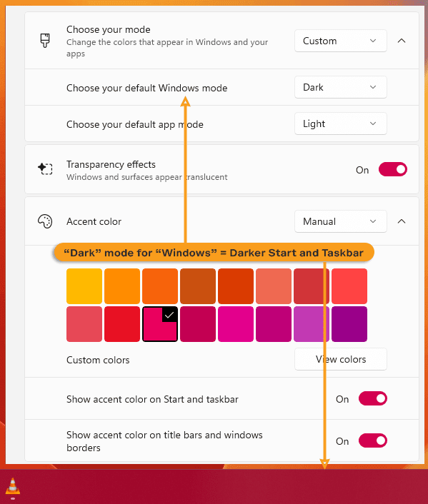Open the Accent color Manual dropdown
This screenshot has width=428, height=504.
[x=340, y=221]
